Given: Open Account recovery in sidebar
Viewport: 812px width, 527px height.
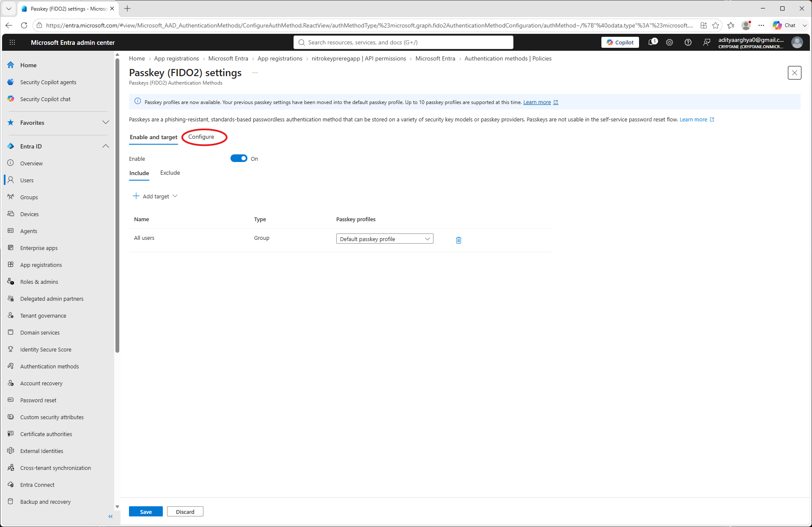Looking at the screenshot, I should 41,383.
